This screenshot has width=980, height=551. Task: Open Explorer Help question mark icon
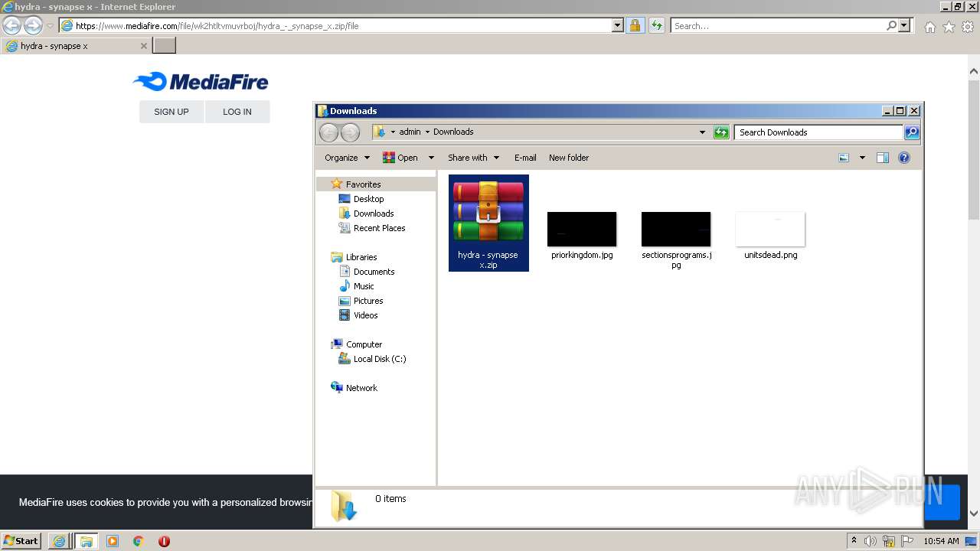pyautogui.click(x=904, y=158)
